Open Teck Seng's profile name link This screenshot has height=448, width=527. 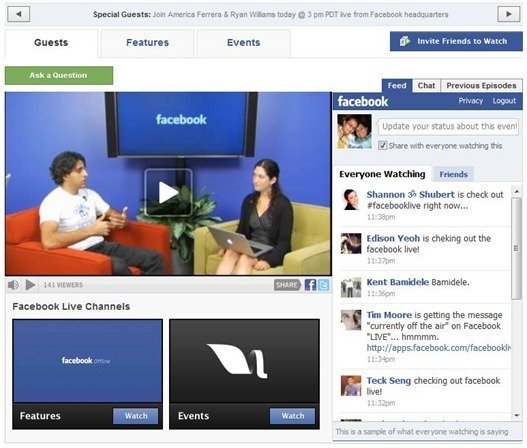389,380
